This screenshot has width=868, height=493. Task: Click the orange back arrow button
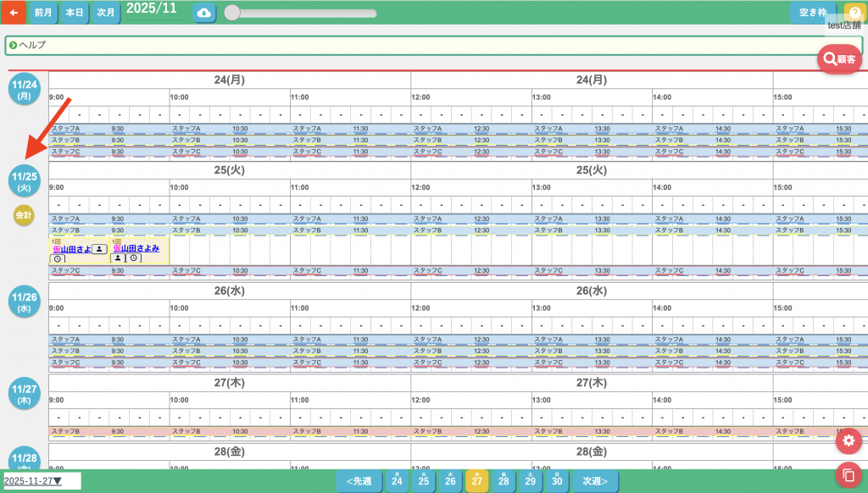[14, 13]
